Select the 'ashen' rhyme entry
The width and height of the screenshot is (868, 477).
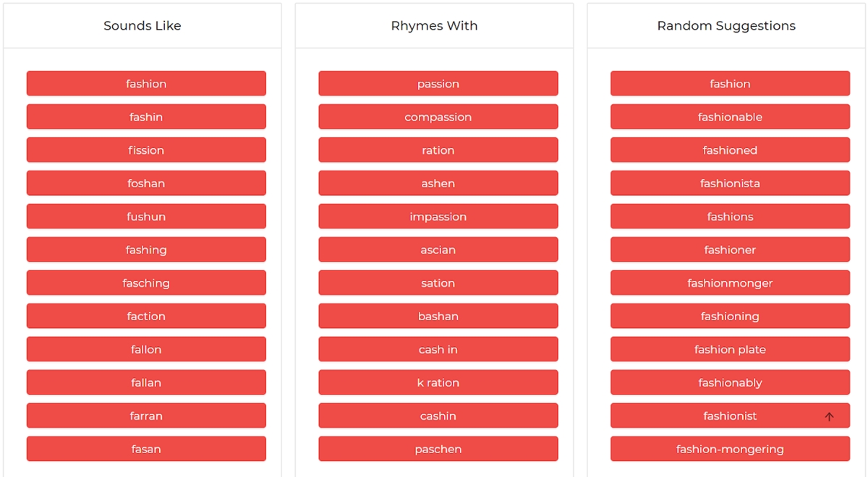(438, 184)
